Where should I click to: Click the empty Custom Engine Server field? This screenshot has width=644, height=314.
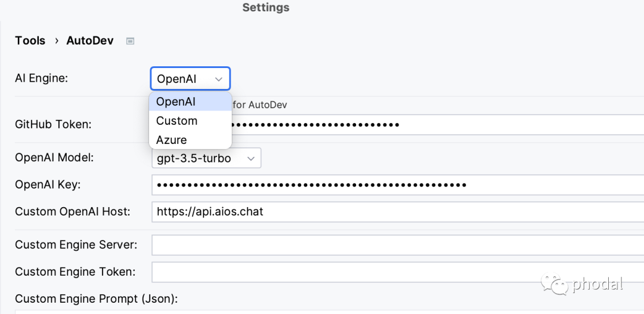[394, 245]
